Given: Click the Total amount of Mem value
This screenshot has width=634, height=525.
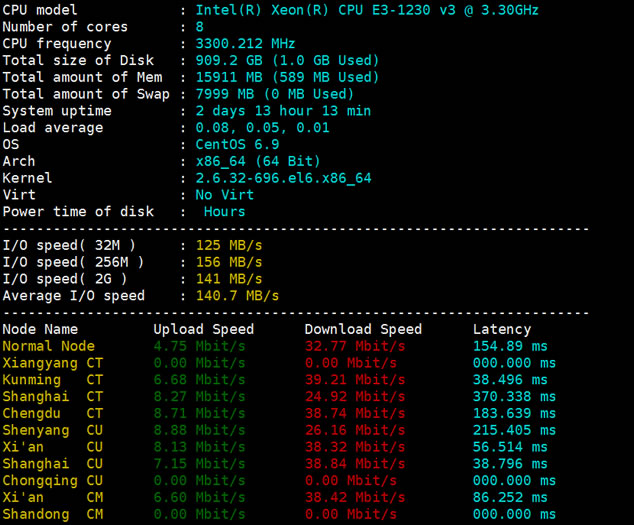Looking at the screenshot, I should coord(287,77).
